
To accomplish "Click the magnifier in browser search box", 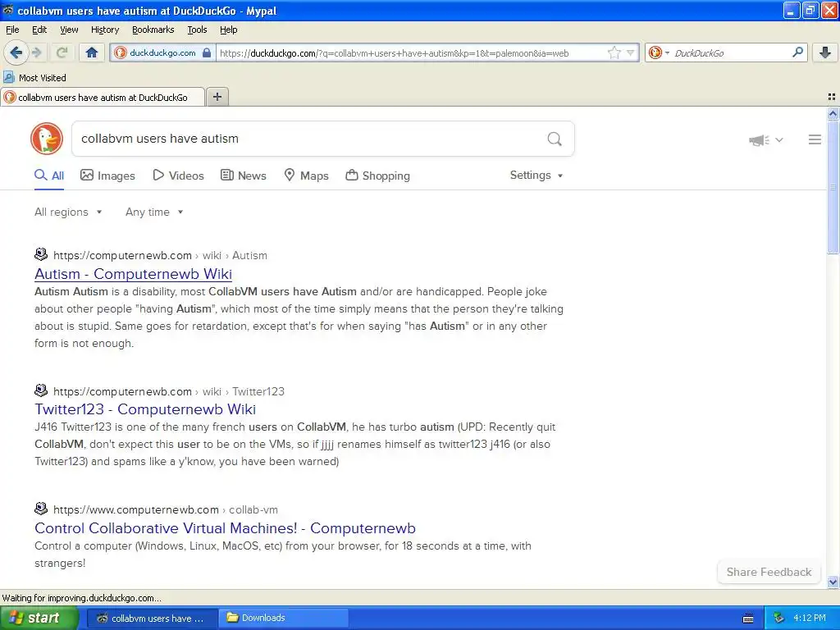I will click(x=797, y=52).
